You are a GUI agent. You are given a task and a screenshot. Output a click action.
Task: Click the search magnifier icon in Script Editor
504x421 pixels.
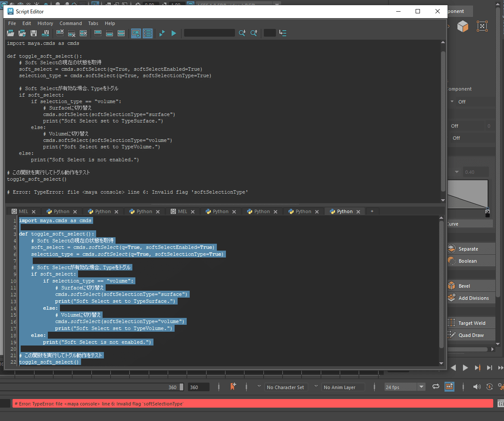[242, 33]
